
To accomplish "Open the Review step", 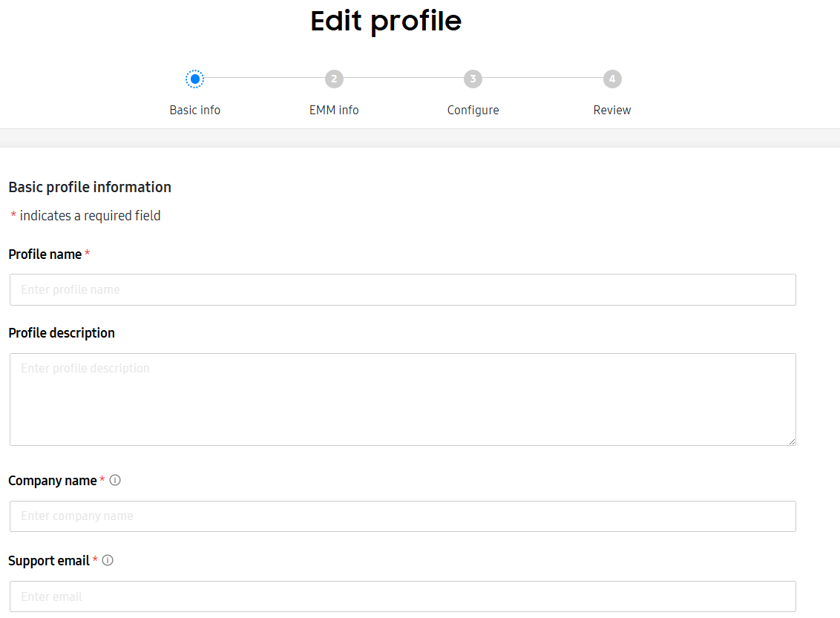I will click(x=611, y=110).
